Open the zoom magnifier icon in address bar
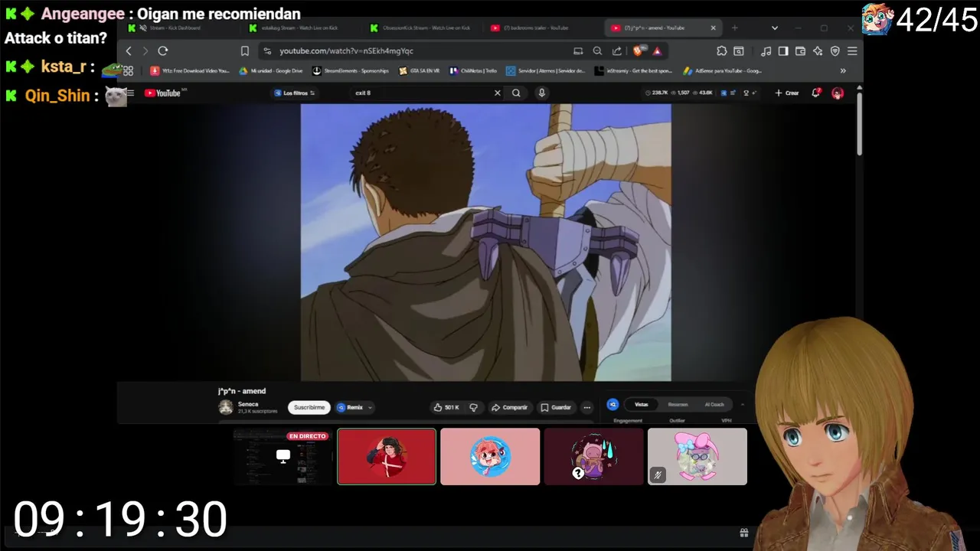 597,51
